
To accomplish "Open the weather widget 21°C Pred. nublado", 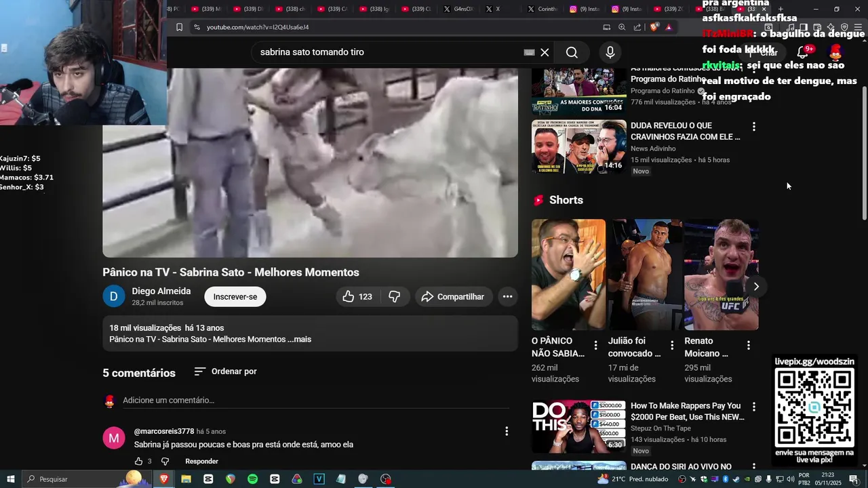I will [633, 479].
